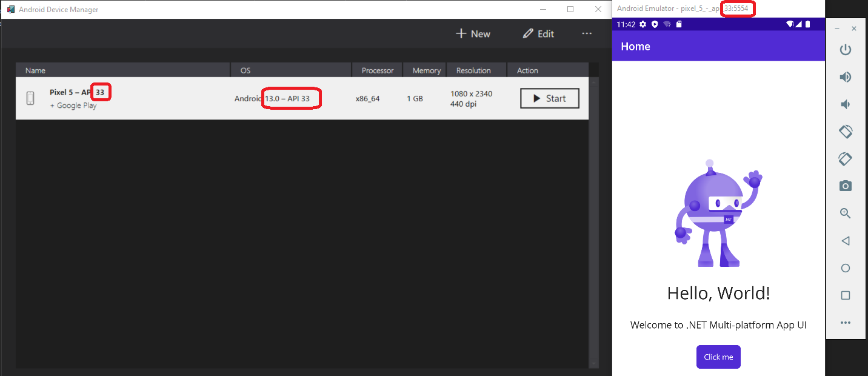868x376 pixels.
Task: Tap the shield icon in status bar
Action: click(x=655, y=24)
